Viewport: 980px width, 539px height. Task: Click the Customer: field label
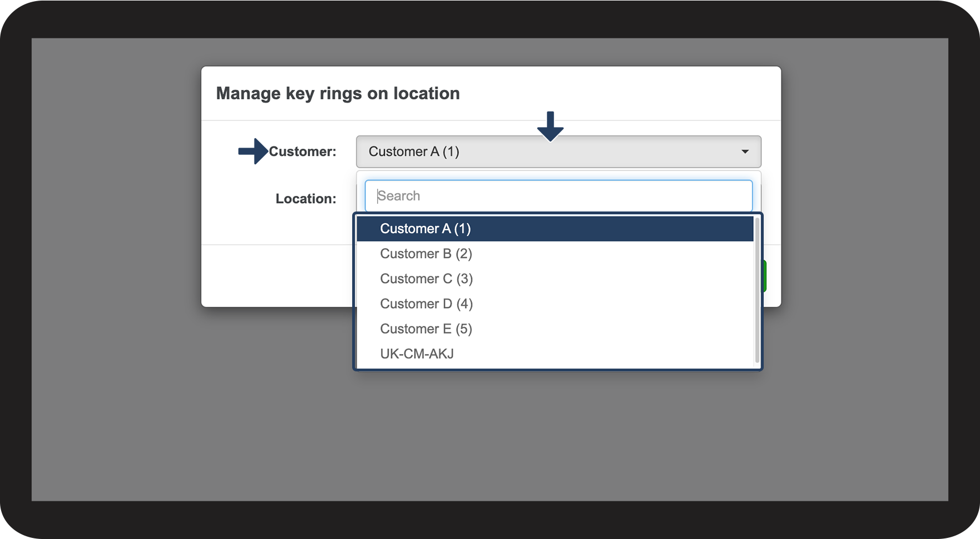click(x=303, y=152)
